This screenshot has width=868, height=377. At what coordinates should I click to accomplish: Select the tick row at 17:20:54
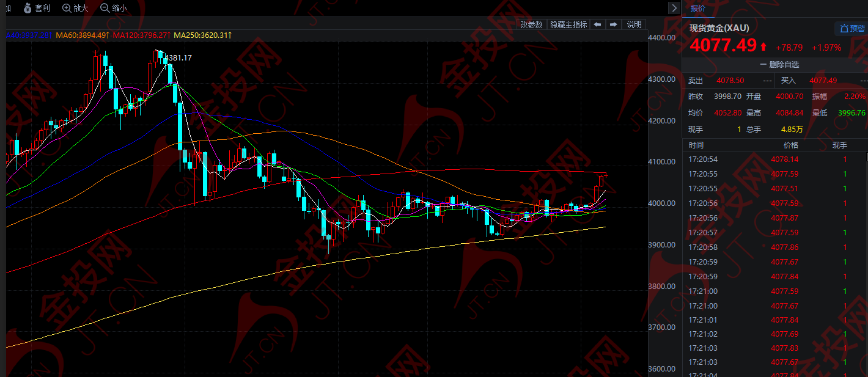click(x=775, y=159)
